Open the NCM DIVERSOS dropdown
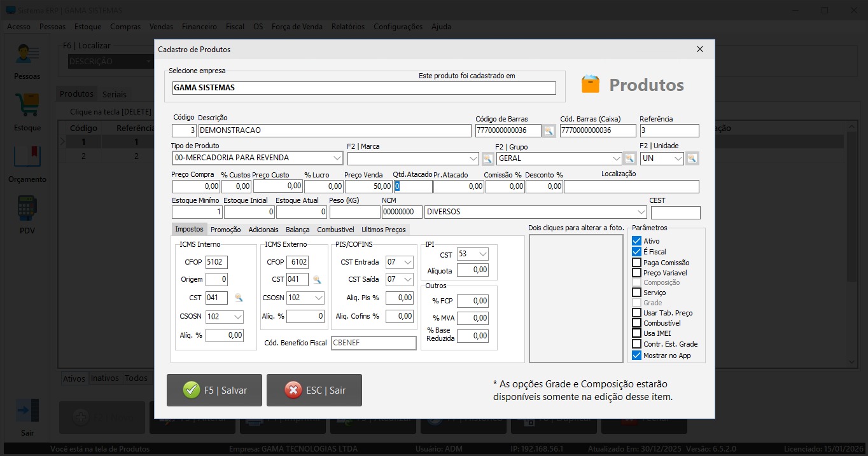The image size is (868, 456). click(640, 212)
